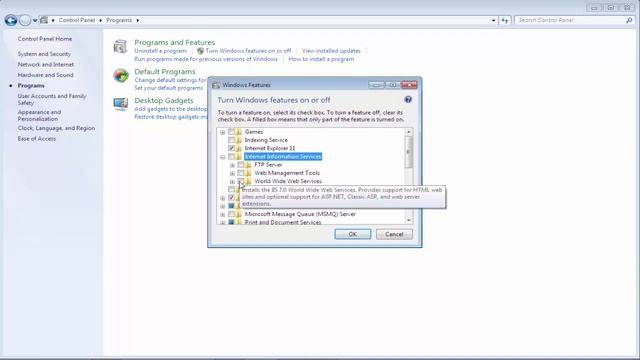Image resolution: width=640 pixels, height=360 pixels.
Task: Click the Indexing Service folder icon
Action: click(x=239, y=140)
